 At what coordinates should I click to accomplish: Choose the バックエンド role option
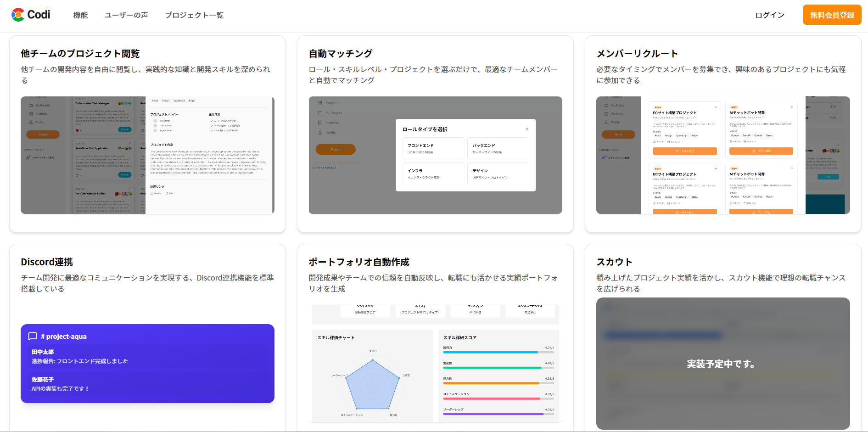coord(498,148)
